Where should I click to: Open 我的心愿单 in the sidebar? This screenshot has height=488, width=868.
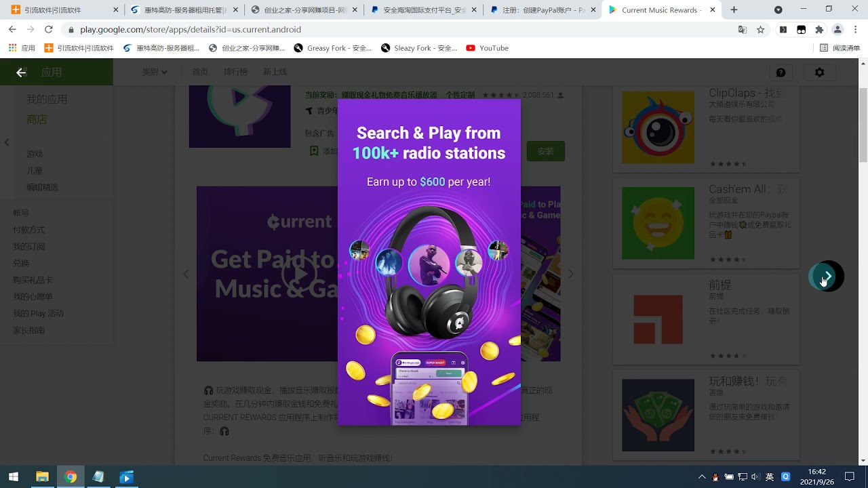33,297
